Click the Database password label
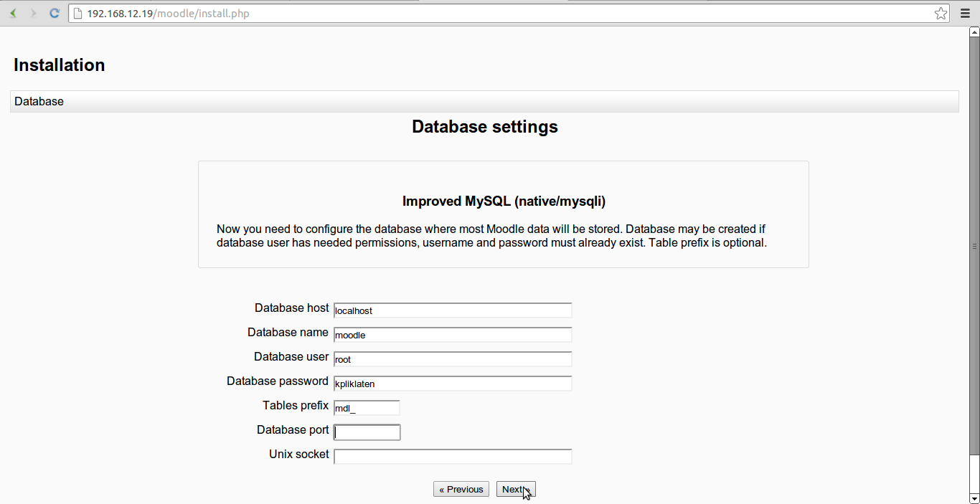This screenshot has width=980, height=504. pyautogui.click(x=278, y=381)
